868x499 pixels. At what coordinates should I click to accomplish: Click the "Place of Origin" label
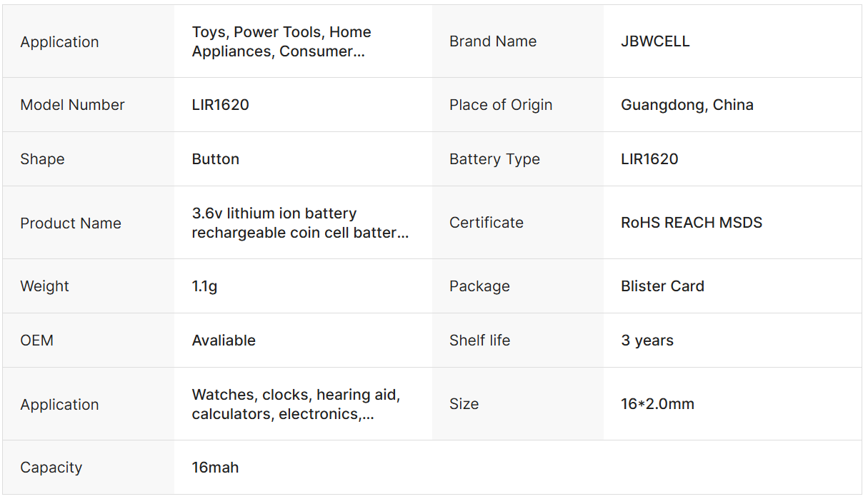[x=501, y=105]
